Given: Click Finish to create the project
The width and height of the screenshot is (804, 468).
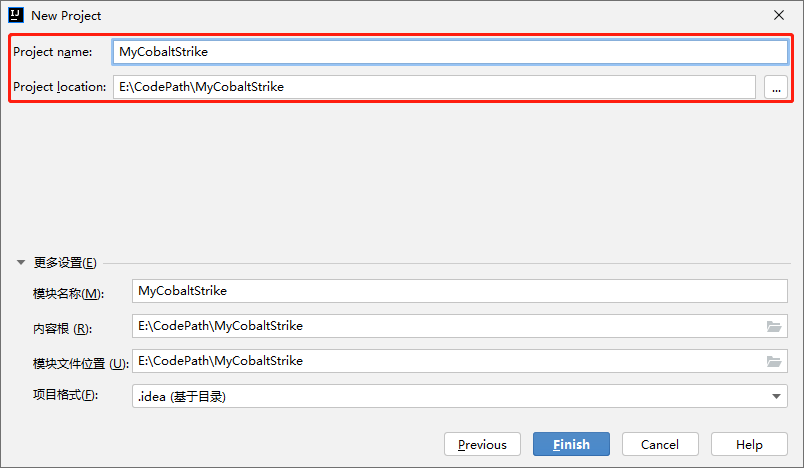Looking at the screenshot, I should 571,444.
